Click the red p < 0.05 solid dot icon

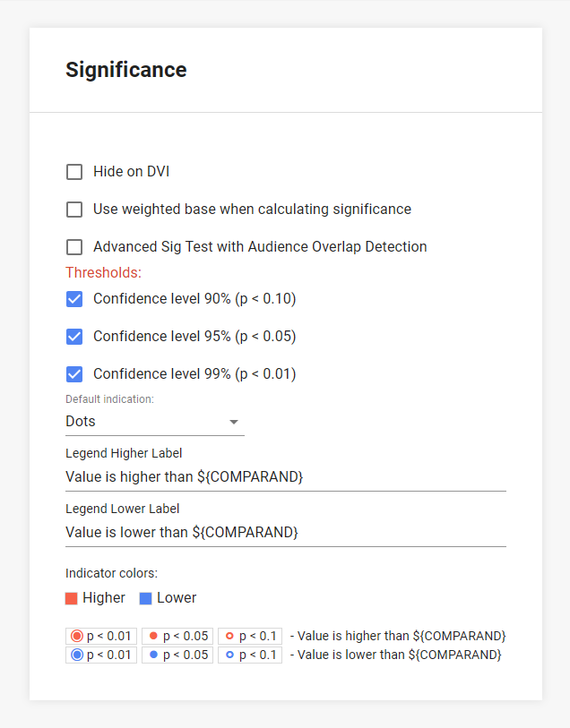pyautogui.click(x=153, y=636)
